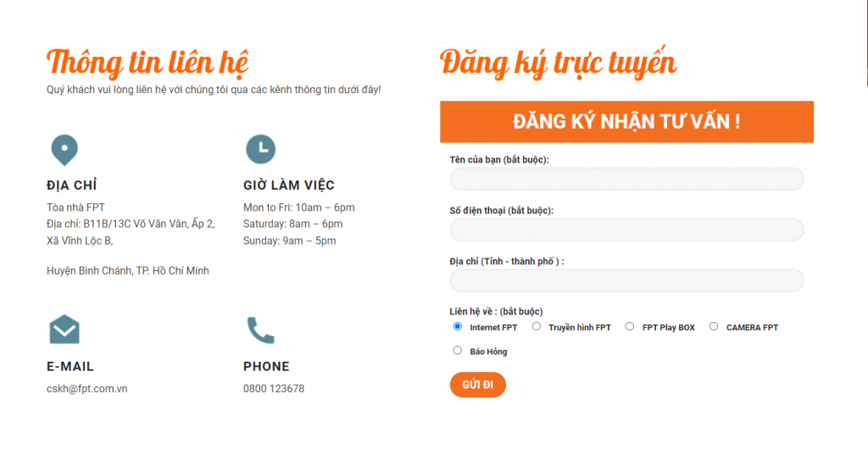
Task: Choose the Truyền hình FPT radio option
Action: click(537, 326)
